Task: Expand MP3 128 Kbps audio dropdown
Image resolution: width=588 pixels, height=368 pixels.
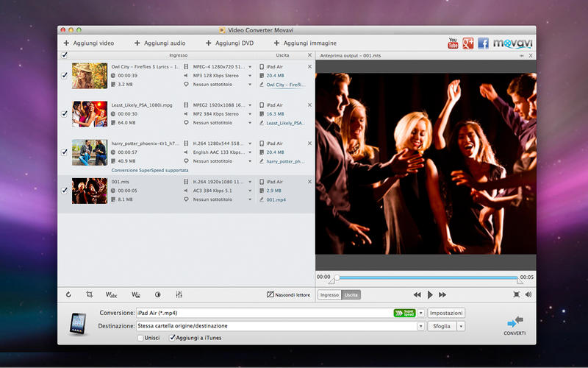Action: (x=250, y=76)
